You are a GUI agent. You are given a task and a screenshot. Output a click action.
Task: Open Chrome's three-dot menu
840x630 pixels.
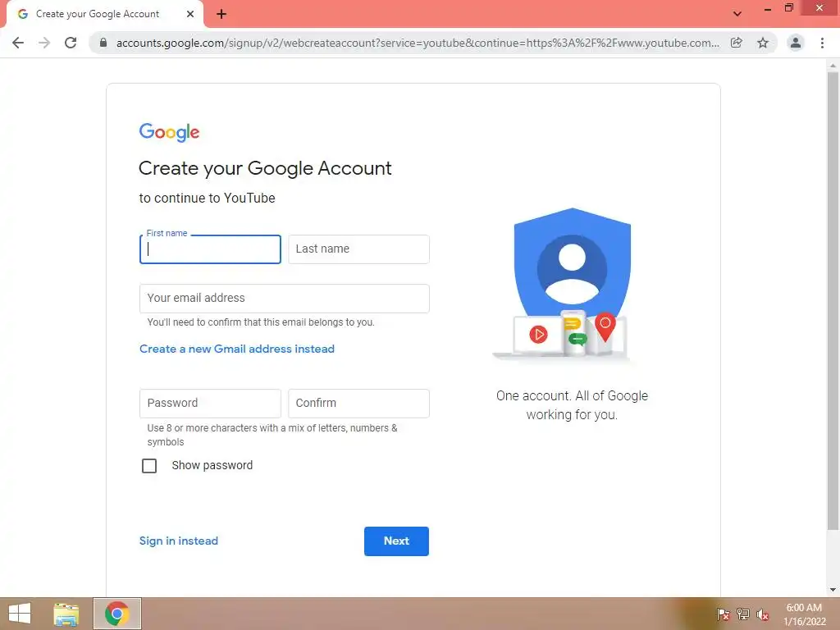pyautogui.click(x=822, y=43)
